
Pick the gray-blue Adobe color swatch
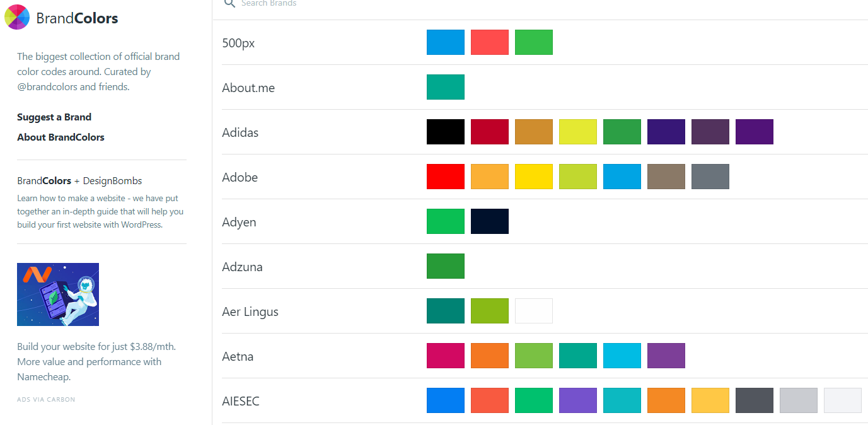coord(710,177)
